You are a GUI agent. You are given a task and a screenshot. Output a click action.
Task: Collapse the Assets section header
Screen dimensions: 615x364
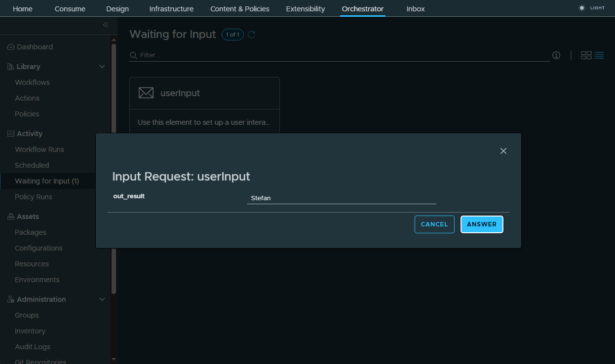click(x=28, y=217)
